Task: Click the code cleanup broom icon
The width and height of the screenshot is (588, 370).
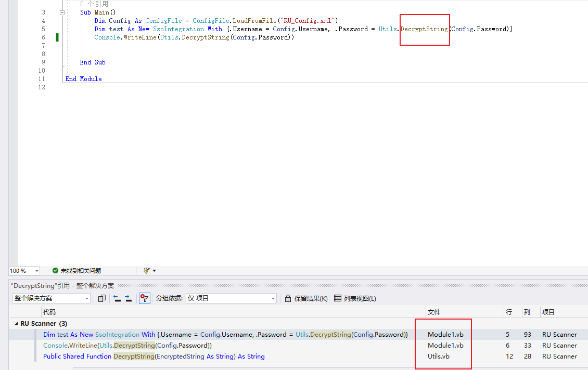Action: pyautogui.click(x=147, y=270)
